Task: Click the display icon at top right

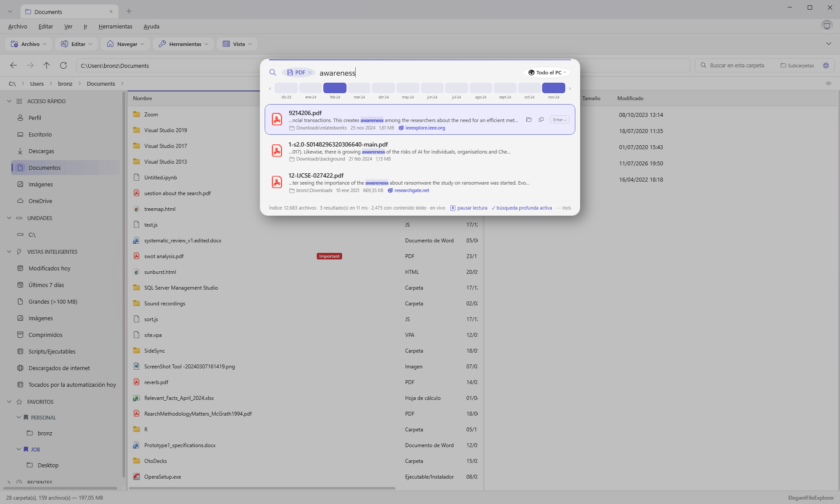Action: tap(826, 26)
